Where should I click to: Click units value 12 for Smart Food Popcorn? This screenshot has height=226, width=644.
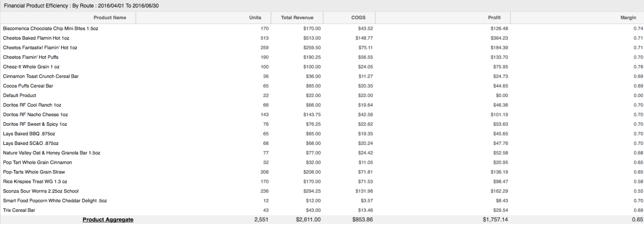click(x=266, y=200)
